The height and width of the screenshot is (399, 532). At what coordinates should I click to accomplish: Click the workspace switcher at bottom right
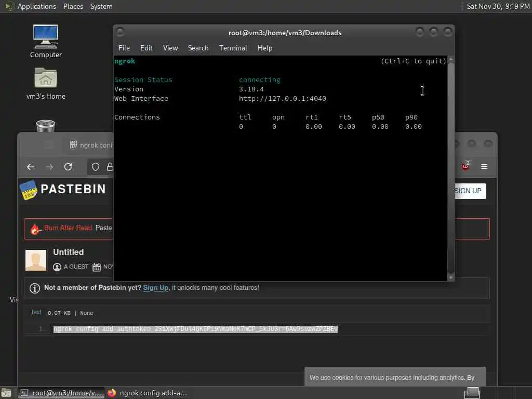[472, 393]
